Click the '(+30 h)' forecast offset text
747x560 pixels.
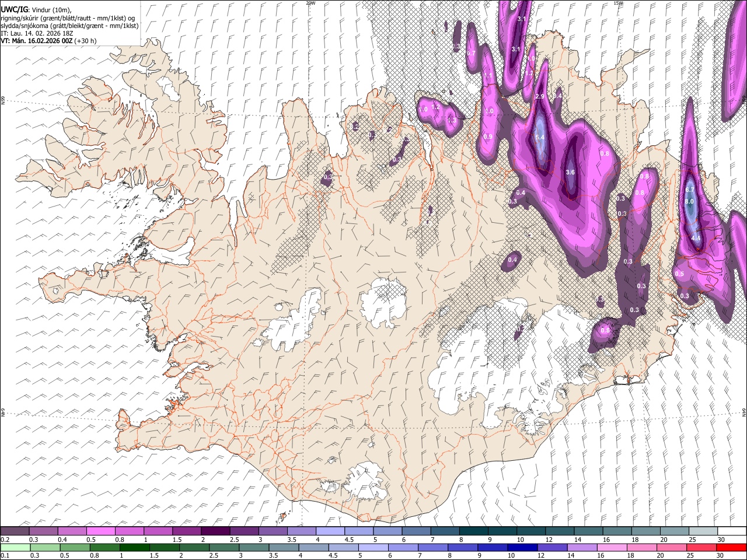[86, 41]
